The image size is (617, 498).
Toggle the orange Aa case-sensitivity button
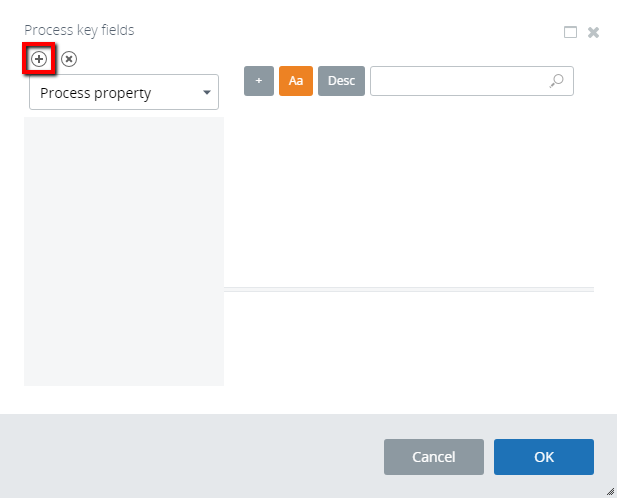[296, 81]
